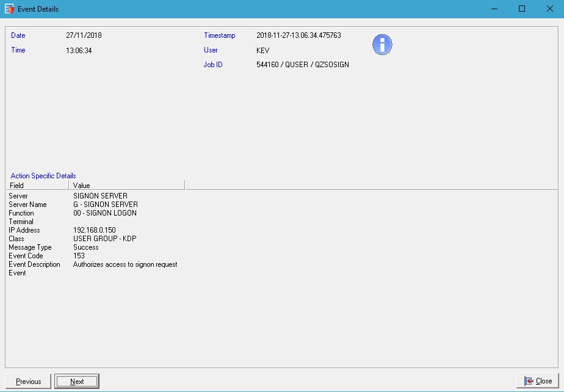
Task: Minimize the Event Details window
Action: click(493, 9)
